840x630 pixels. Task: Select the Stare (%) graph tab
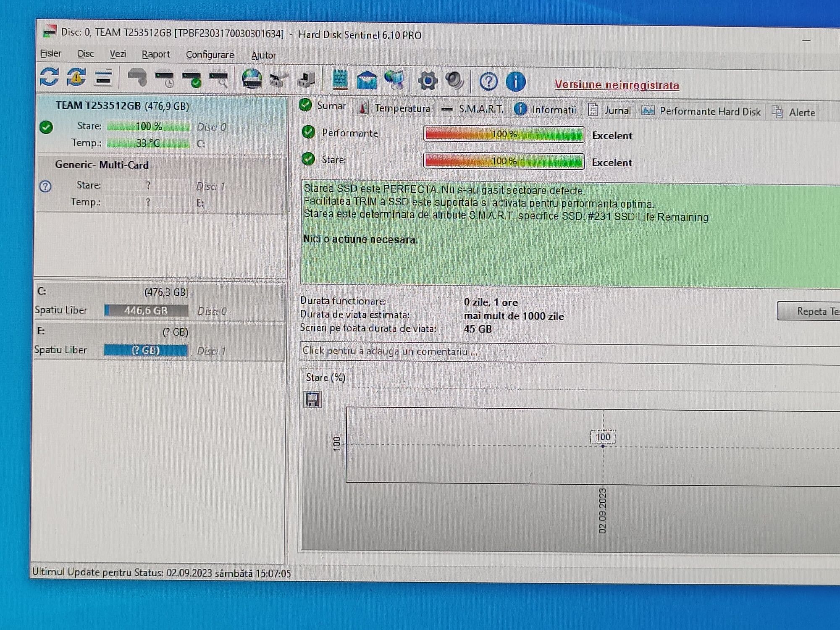pos(325,378)
